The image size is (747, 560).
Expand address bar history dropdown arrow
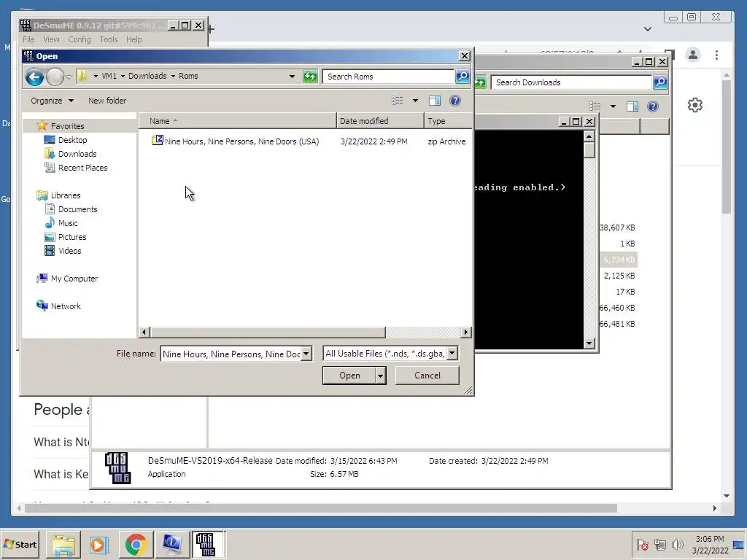point(292,76)
